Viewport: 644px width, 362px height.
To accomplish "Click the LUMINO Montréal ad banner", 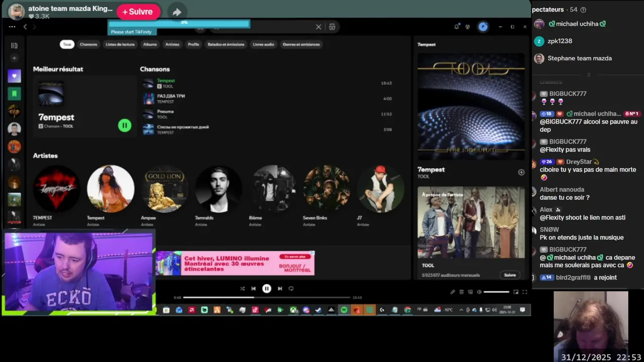I will coord(235,263).
